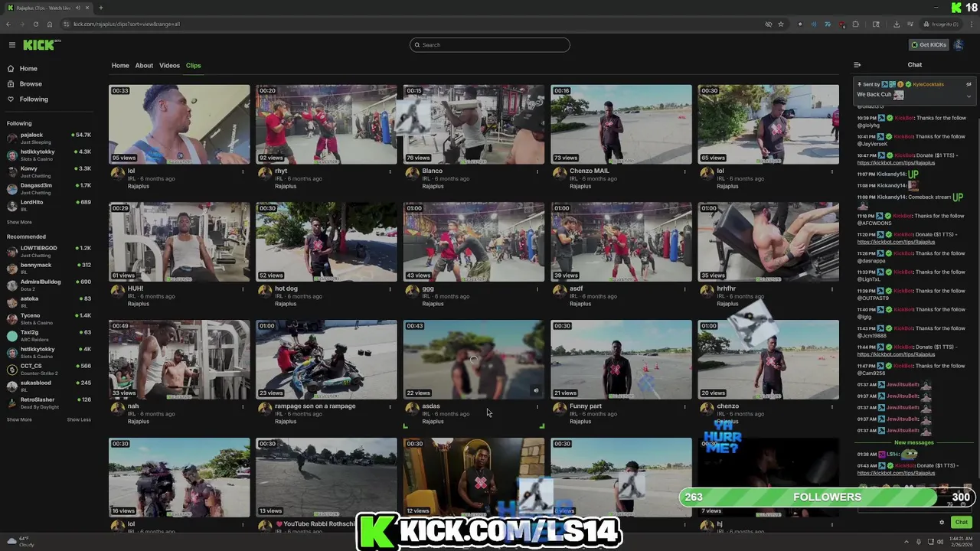The image size is (980, 551).
Task: Switch to the channel Home tab
Action: (120, 66)
